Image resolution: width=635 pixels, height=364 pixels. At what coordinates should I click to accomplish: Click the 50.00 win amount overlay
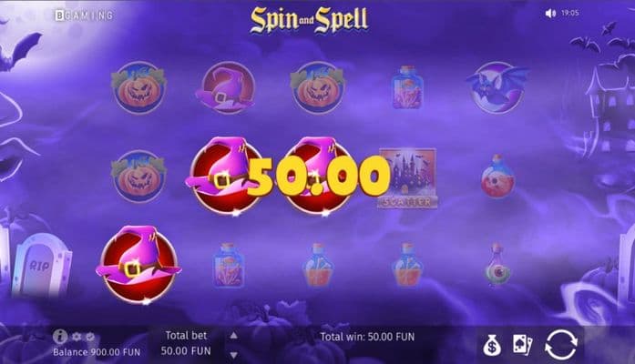[318, 177]
